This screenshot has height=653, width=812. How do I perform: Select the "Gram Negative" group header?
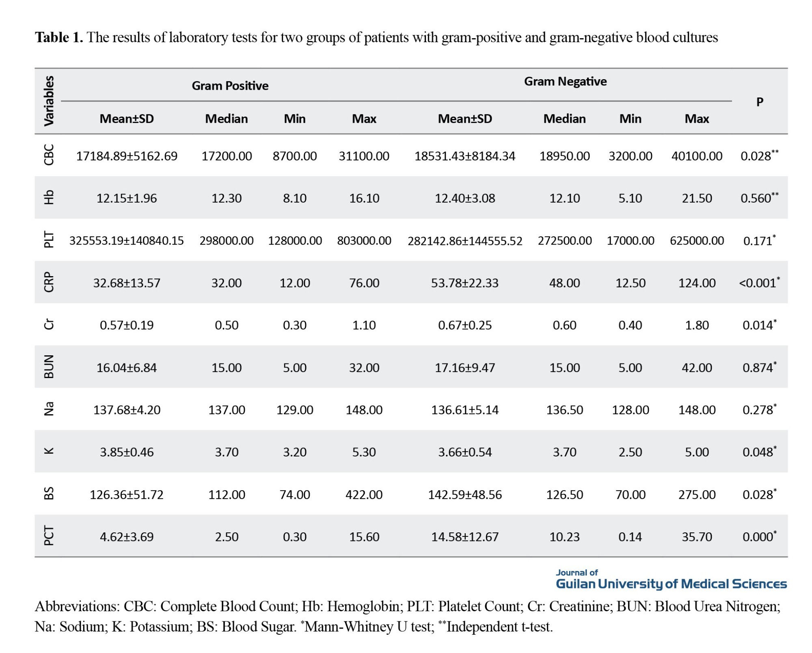565,81
